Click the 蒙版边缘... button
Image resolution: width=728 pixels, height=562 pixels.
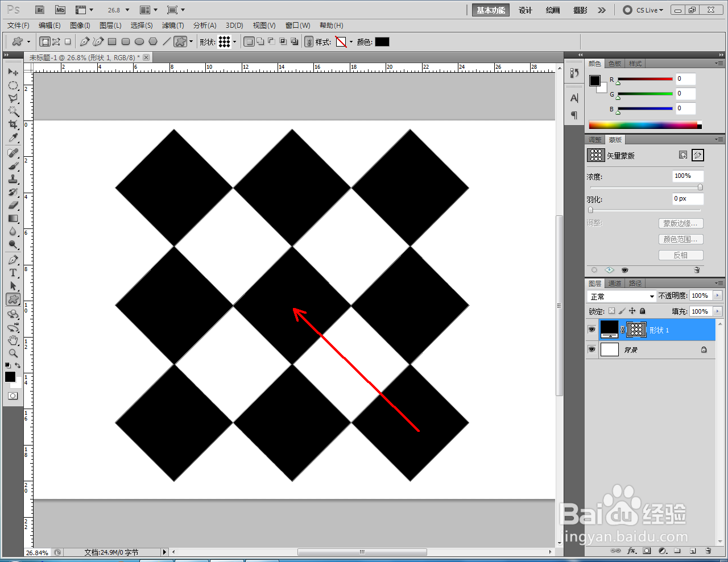pyautogui.click(x=681, y=223)
